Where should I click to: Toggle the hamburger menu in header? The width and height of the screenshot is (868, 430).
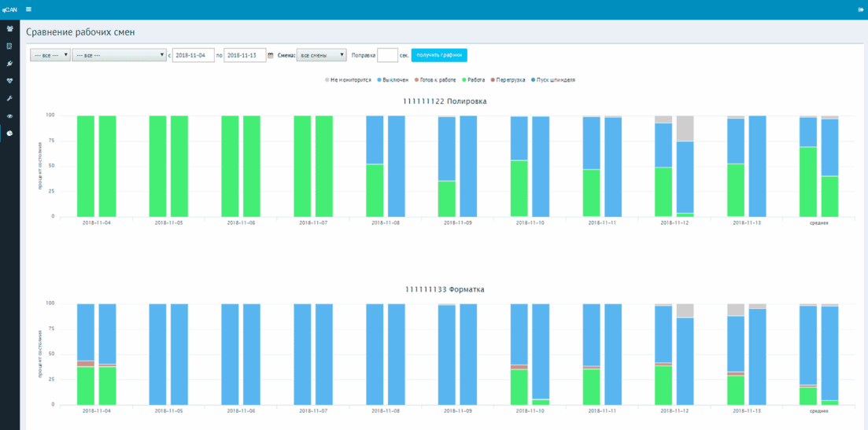28,9
